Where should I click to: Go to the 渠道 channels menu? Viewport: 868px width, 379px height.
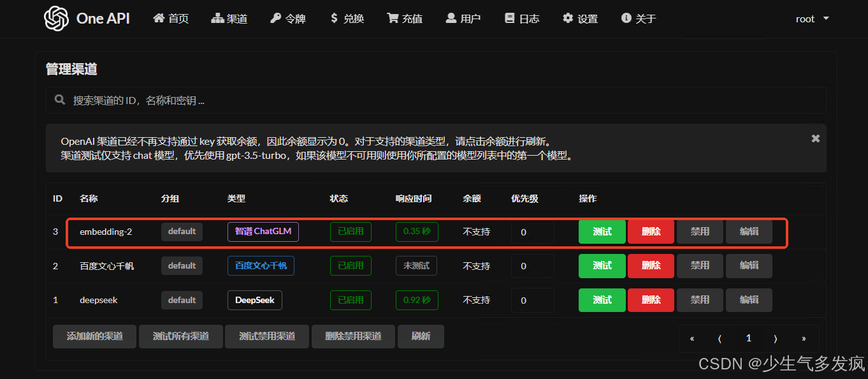(x=229, y=19)
